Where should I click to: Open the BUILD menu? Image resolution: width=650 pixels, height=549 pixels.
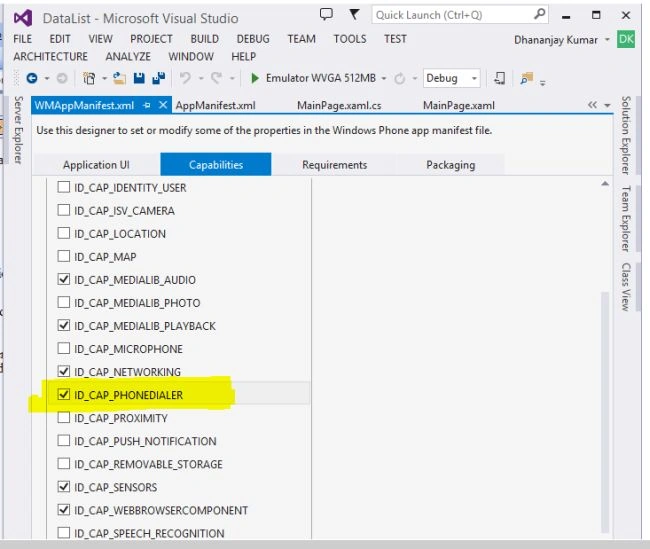(x=204, y=39)
